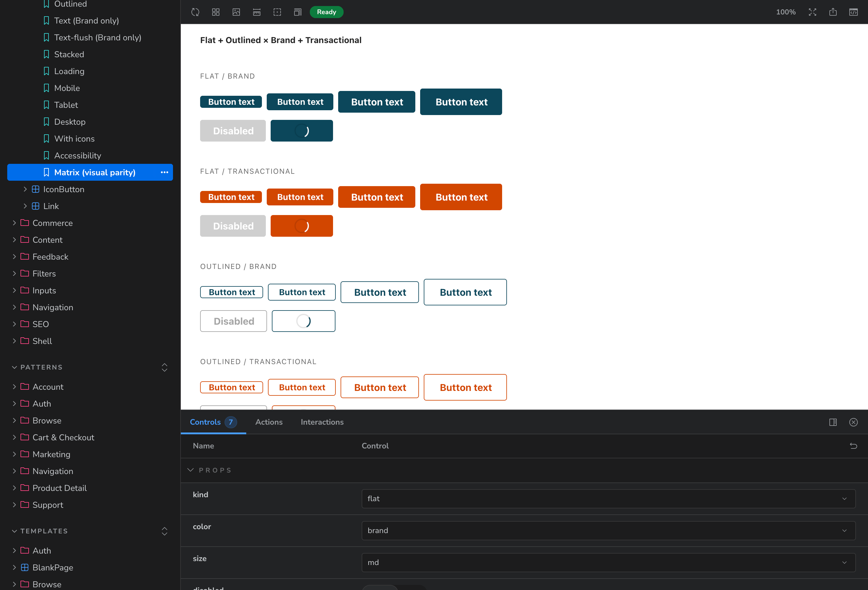Click the Support folder icon

tap(25, 504)
